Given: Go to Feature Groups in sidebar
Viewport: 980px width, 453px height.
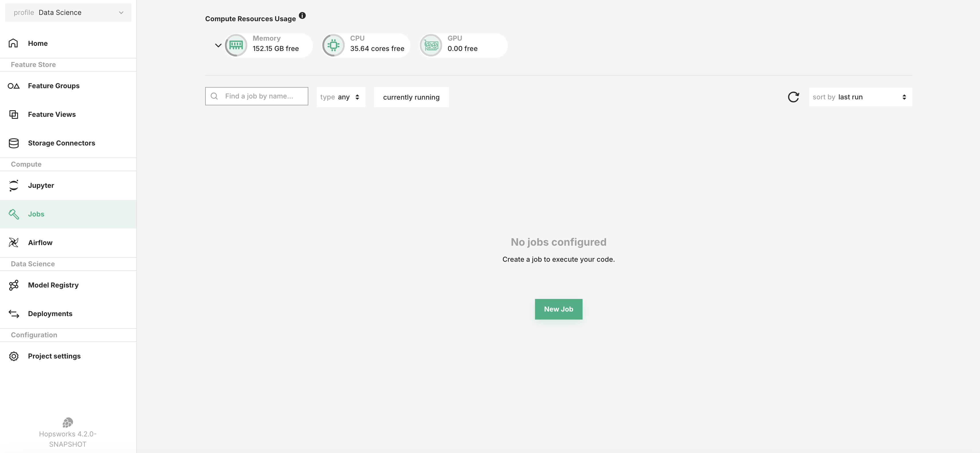Looking at the screenshot, I should (x=54, y=86).
